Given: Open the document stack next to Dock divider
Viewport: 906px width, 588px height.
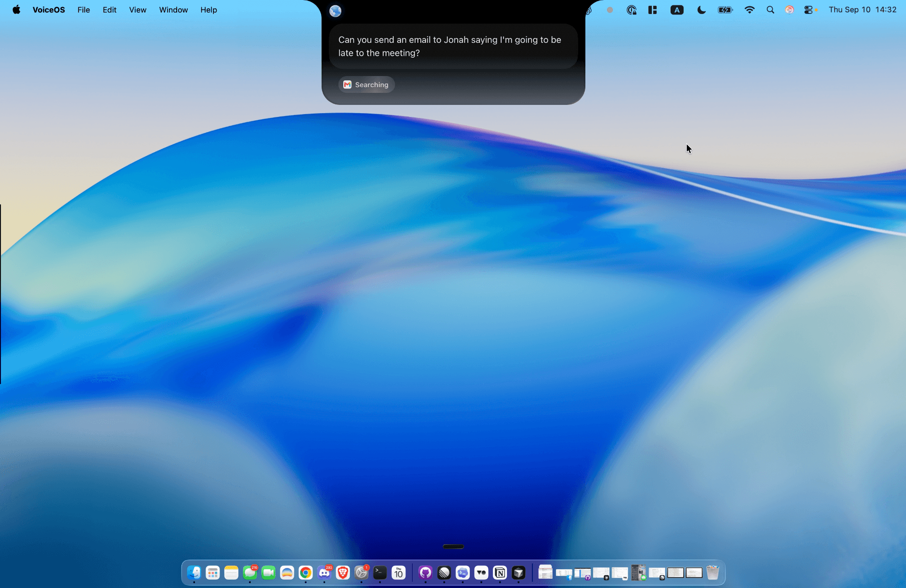Looking at the screenshot, I should coord(545,572).
